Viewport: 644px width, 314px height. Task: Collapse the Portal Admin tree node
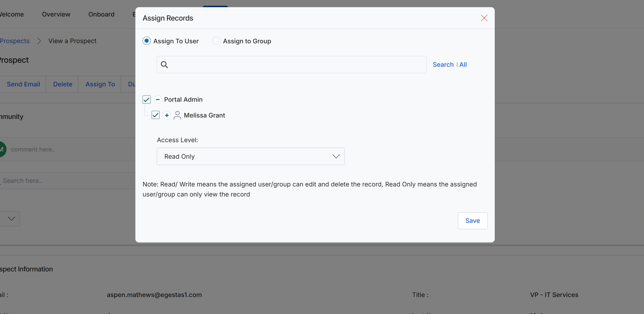pos(157,99)
